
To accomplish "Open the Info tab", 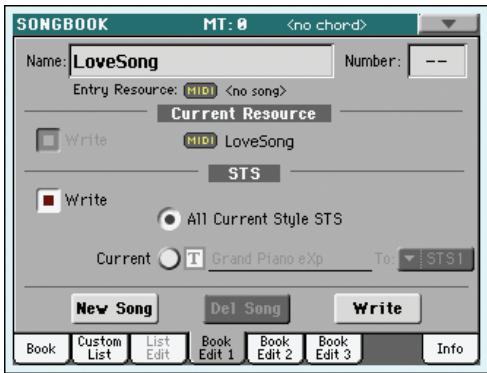I will point(450,349).
